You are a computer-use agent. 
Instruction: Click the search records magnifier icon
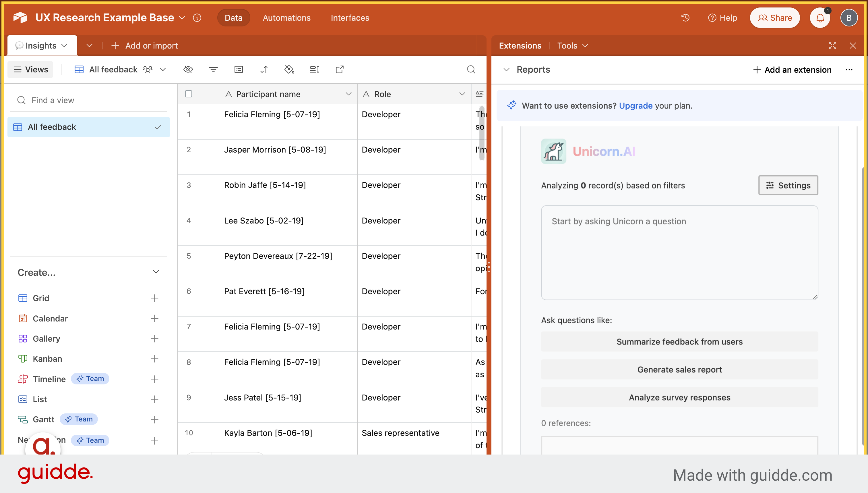471,70
